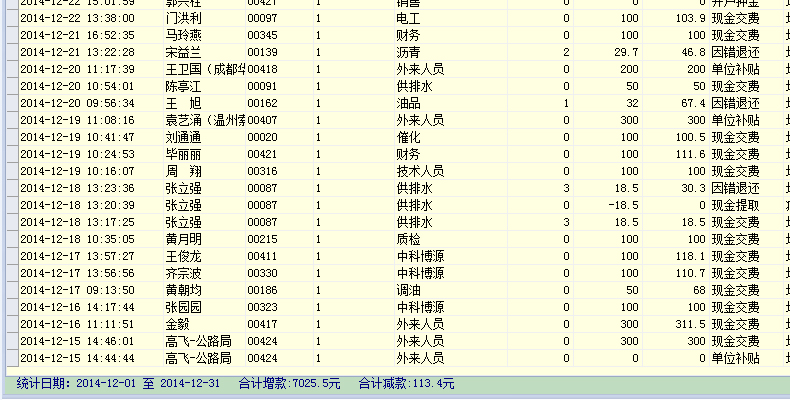Select the ID cell 00407

point(262,120)
